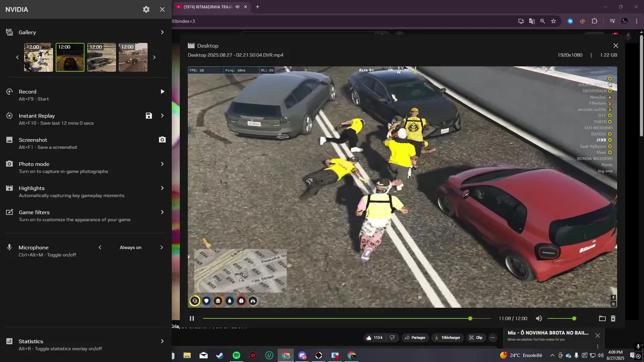Open a new browser tab

pos(258,7)
